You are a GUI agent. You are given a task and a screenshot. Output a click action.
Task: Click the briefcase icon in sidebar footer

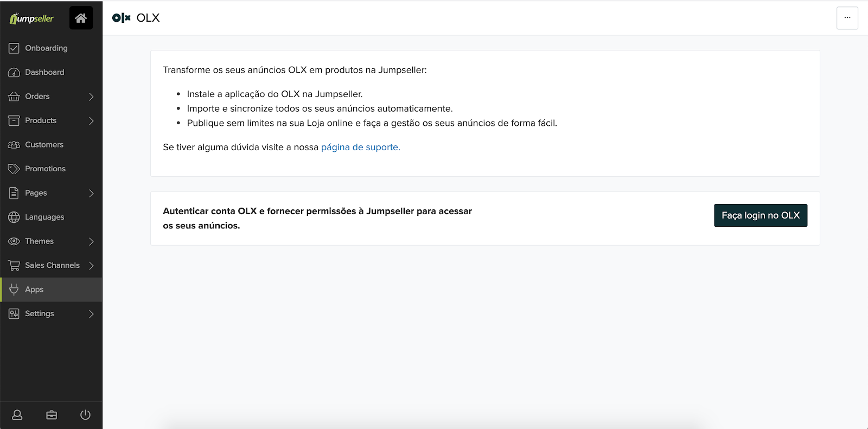pos(52,415)
